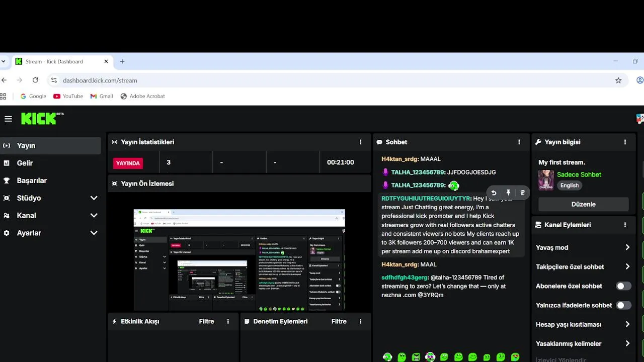Click the Just Chatting category thumbnail
The width and height of the screenshot is (644, 362).
coord(546,179)
